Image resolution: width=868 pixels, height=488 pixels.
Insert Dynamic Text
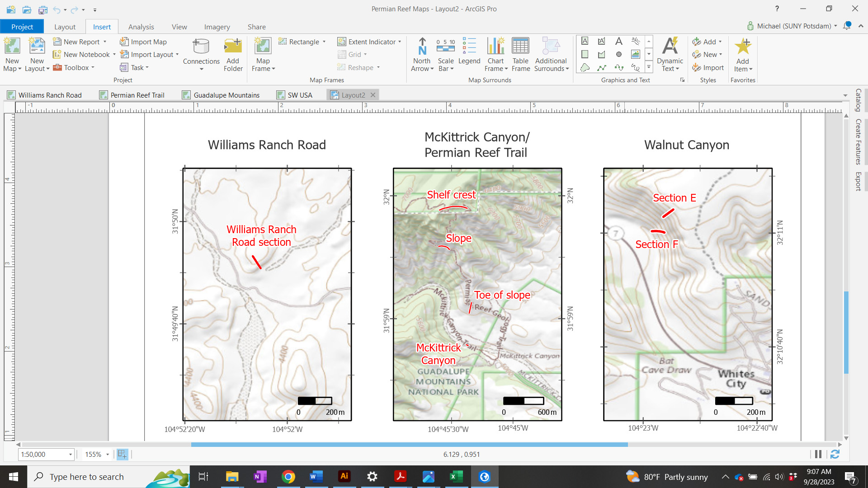click(670, 54)
